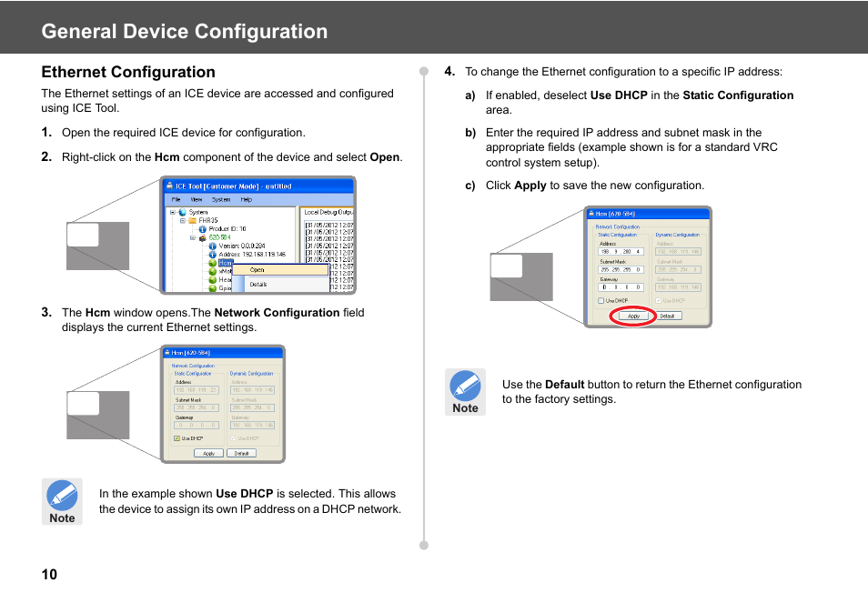868x613 pixels.
Task: Click static Address field showing 192.168.119.22
Action: pos(197,390)
